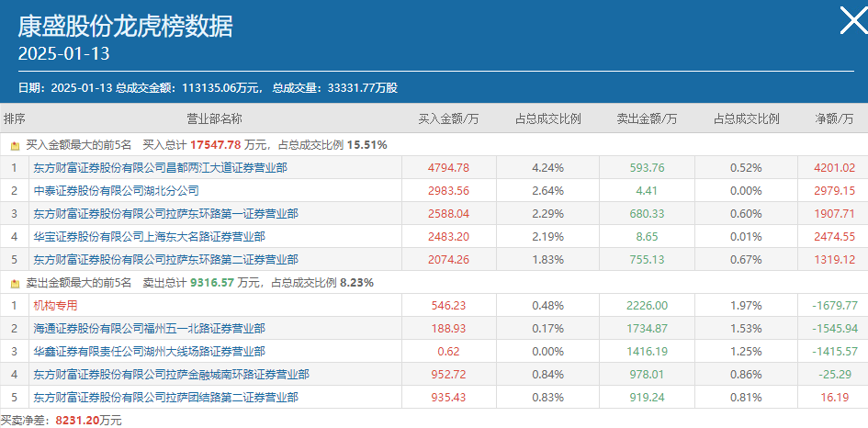Click the 净额/万 column header
868x428 pixels.
(834, 119)
